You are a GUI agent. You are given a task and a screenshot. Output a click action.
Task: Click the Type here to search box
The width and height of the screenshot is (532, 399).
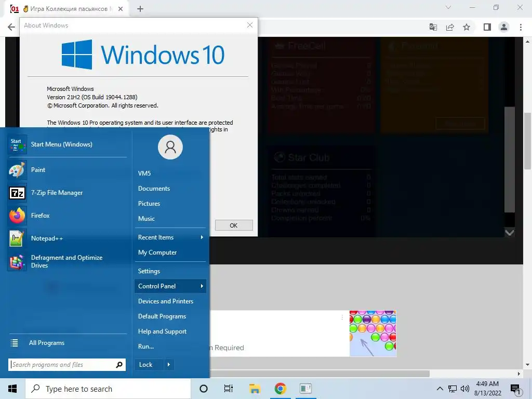(108, 389)
